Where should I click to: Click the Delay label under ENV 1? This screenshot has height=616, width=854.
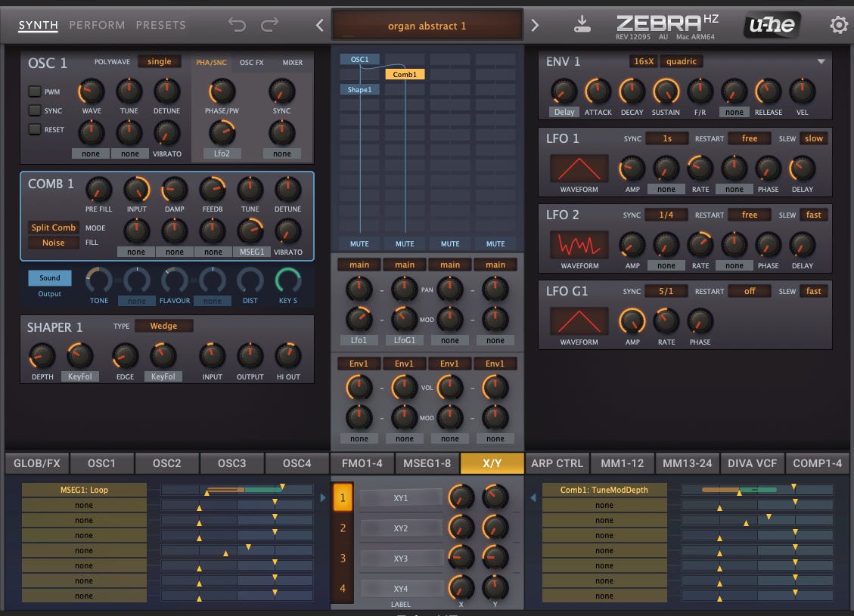click(x=564, y=112)
